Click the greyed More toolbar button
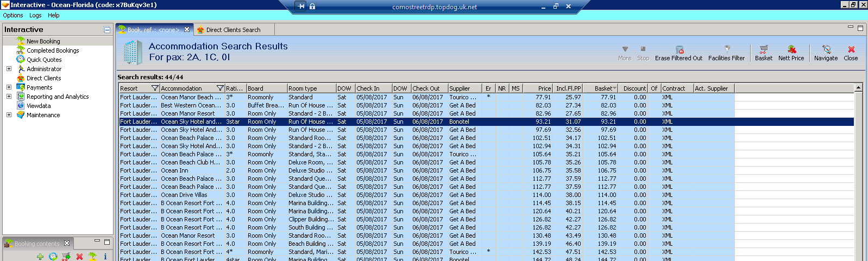 pyautogui.click(x=625, y=53)
